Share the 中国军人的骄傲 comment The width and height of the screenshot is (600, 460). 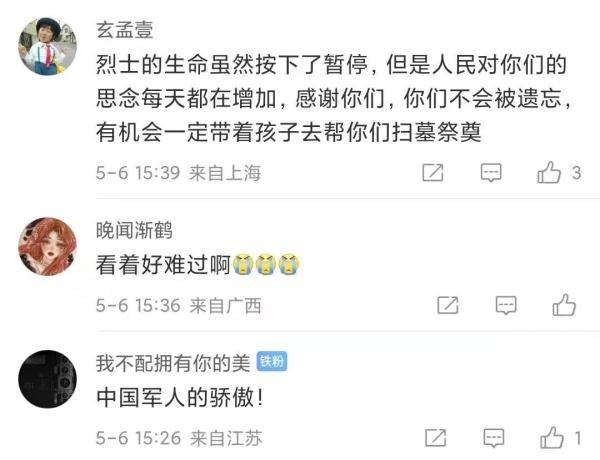[435, 438]
